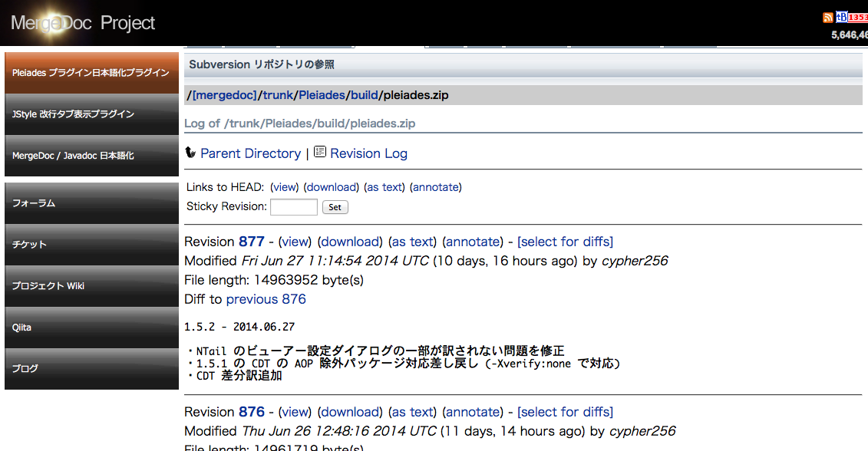Screen dimensions: 868x451
Task: Open the フォーラム sidebar item
Action: (91, 203)
